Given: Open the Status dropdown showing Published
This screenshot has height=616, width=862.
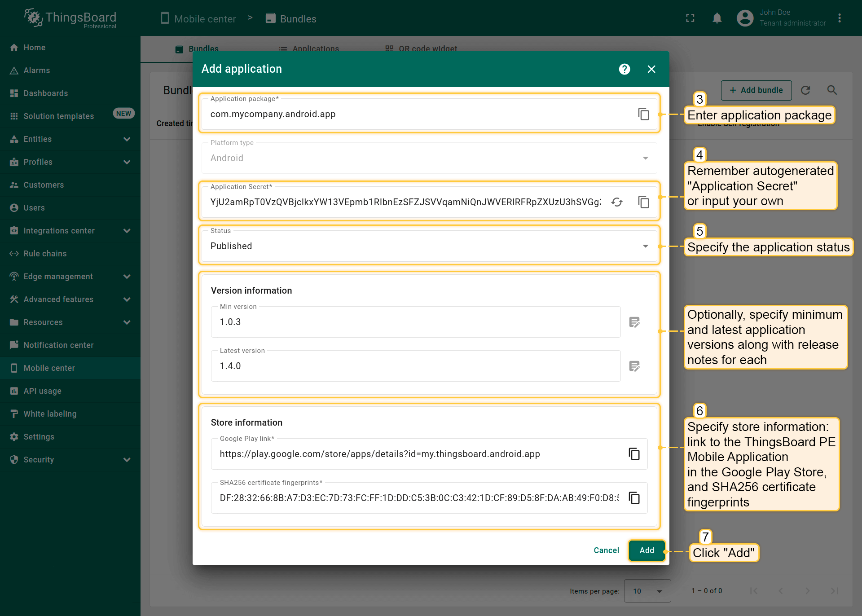Looking at the screenshot, I should pos(429,246).
